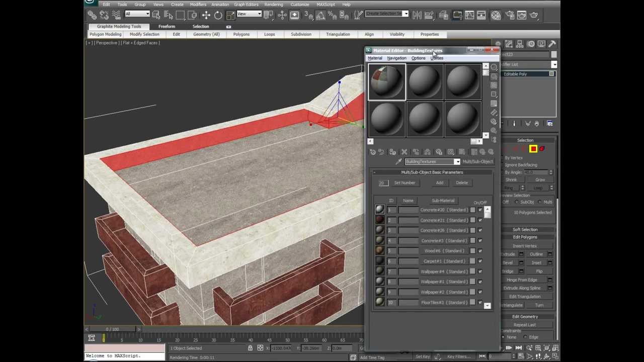
Task: Toggle On/Off checkbox for Carpet#1
Action: [x=480, y=261]
